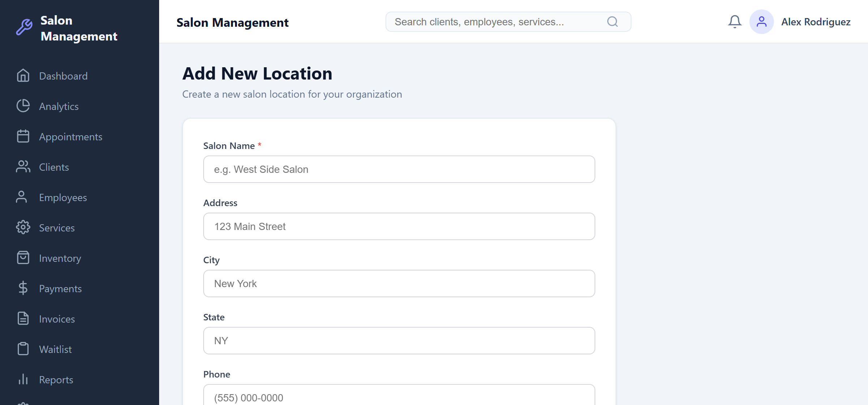
Task: Go to the Reports page
Action: click(x=56, y=379)
